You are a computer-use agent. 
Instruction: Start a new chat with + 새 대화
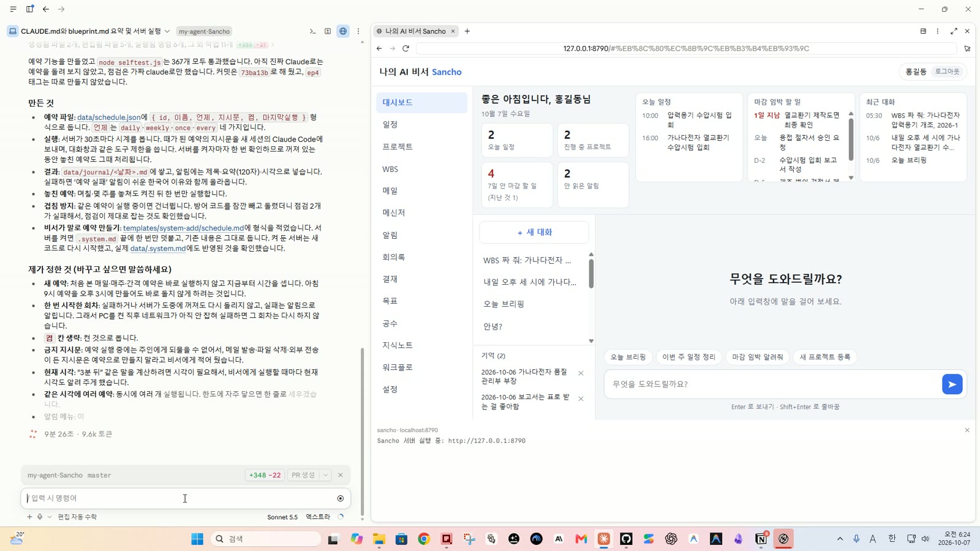click(534, 233)
